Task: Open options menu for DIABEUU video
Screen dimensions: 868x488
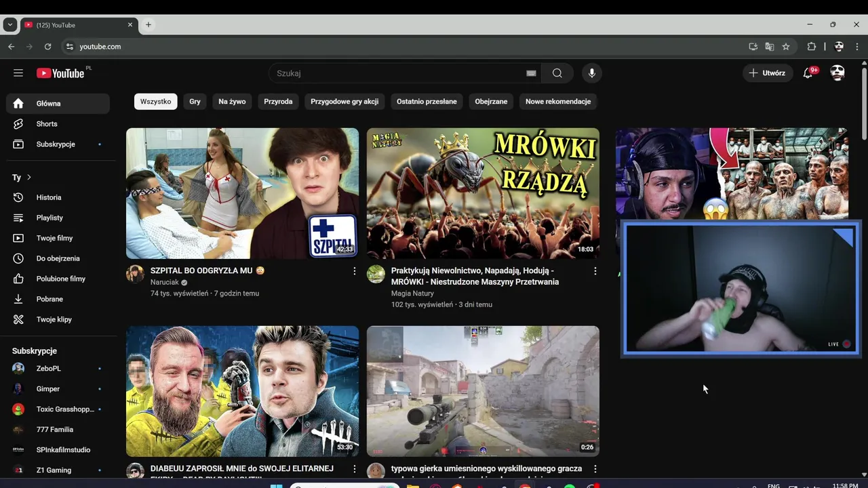Action: point(354,469)
